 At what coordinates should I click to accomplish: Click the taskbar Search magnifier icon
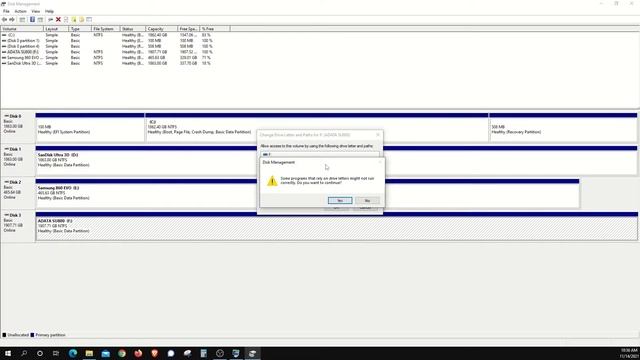pos(24,353)
